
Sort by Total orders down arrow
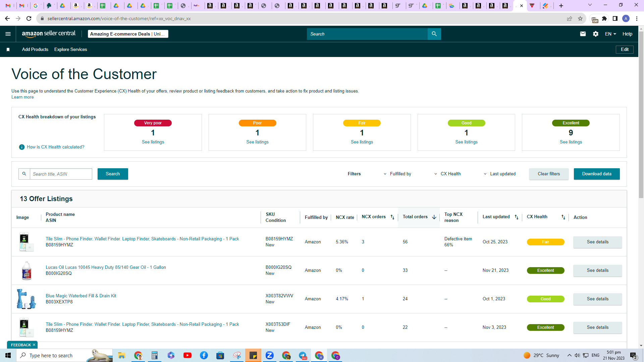434,217
